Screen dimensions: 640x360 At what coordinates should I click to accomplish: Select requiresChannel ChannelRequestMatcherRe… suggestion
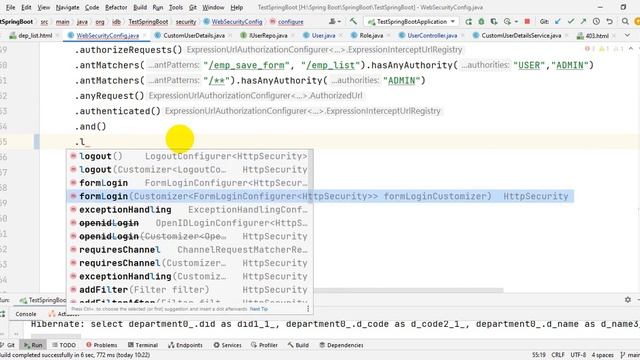[x=189, y=250]
